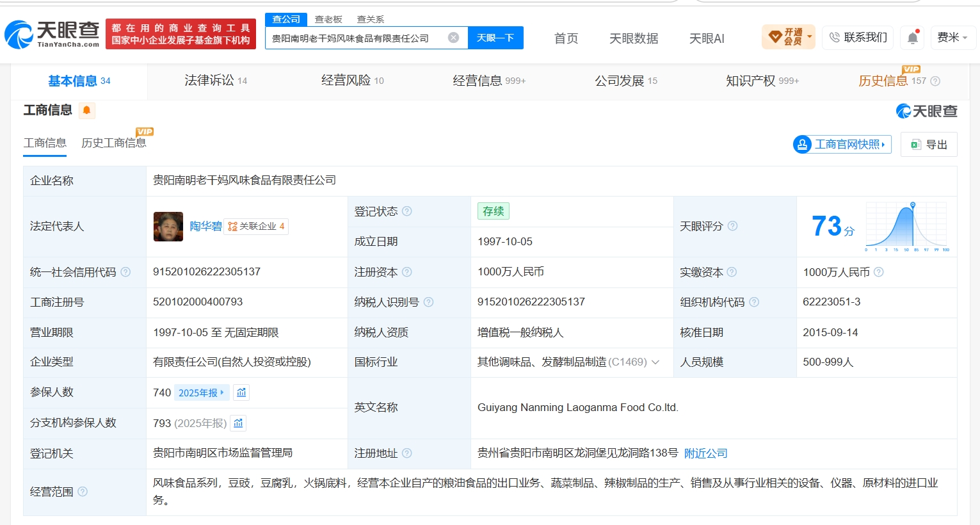Image resolution: width=980 pixels, height=525 pixels.
Task: Switch to 查关系 search tab
Action: click(x=371, y=19)
